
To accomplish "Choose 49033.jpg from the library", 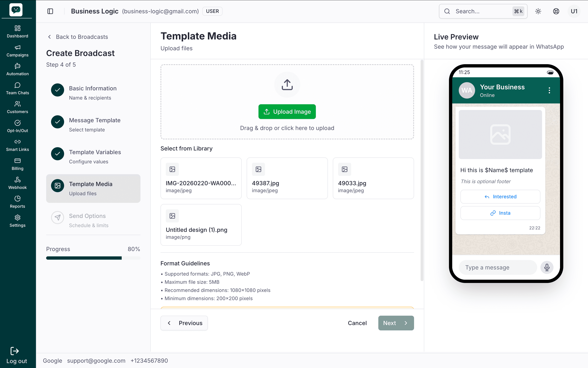I will pos(373,178).
